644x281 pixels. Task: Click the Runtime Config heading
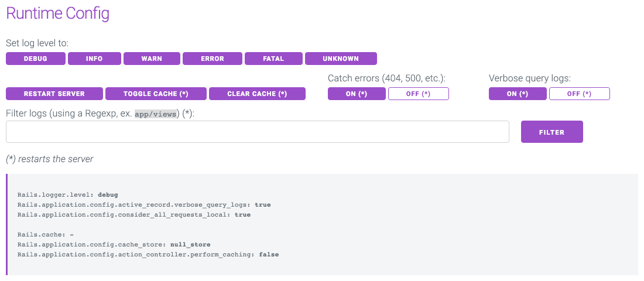57,13
